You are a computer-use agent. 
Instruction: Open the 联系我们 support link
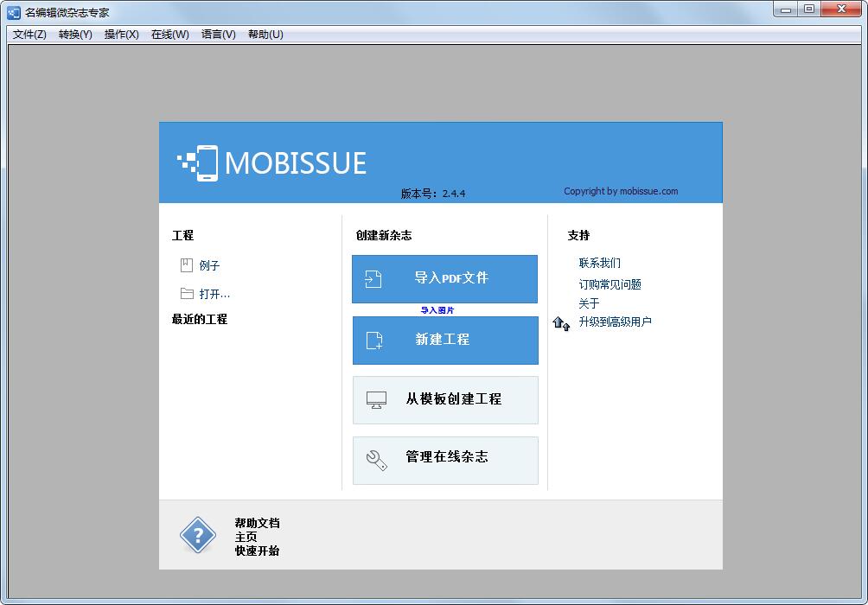coord(600,263)
